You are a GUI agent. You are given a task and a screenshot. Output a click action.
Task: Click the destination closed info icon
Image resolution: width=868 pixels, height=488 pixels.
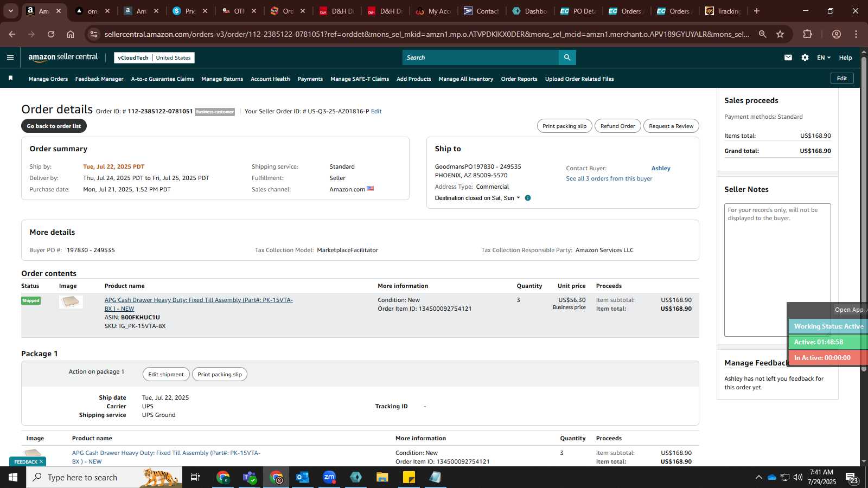point(528,198)
